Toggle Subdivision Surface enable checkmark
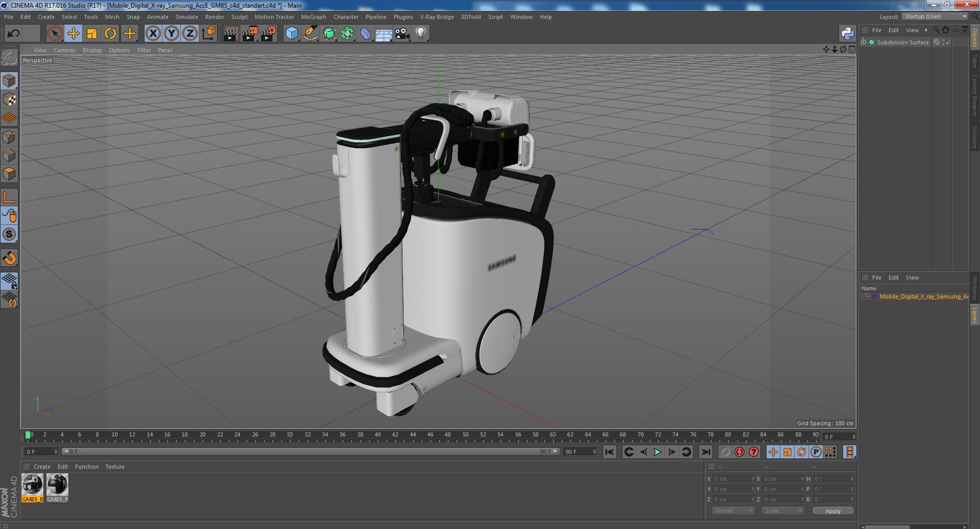Image resolution: width=980 pixels, height=529 pixels. tap(948, 42)
